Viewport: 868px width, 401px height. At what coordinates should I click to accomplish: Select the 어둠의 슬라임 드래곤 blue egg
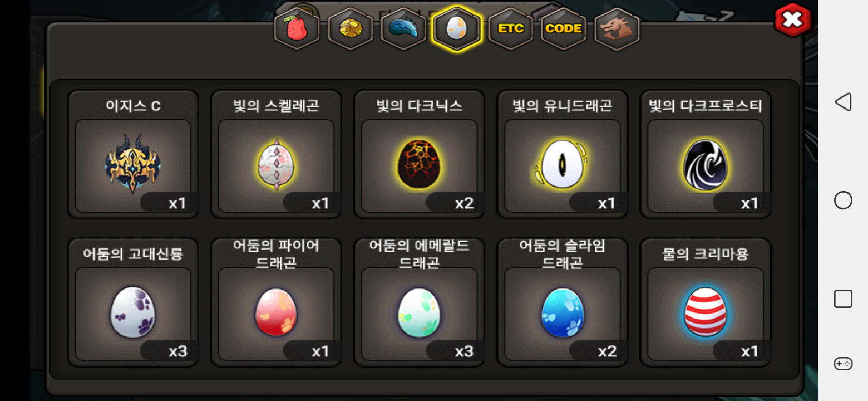coord(563,302)
